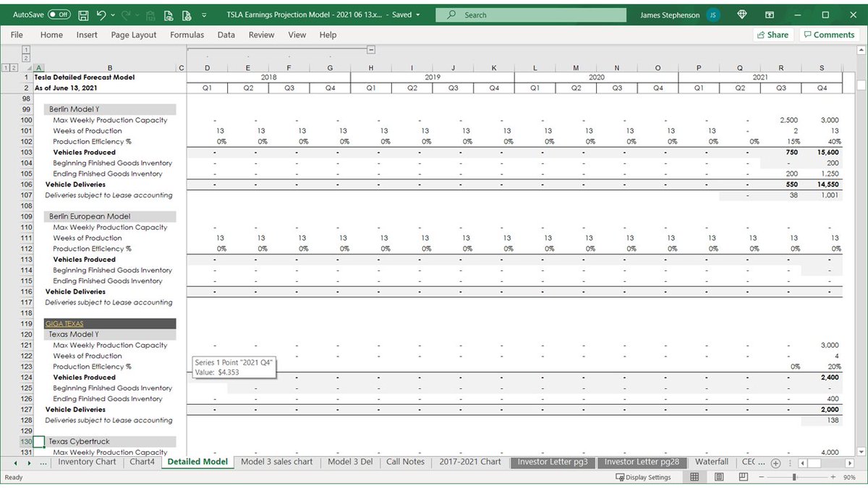Open the Formulas ribbon tab
This screenshot has width=868, height=488.
(187, 35)
